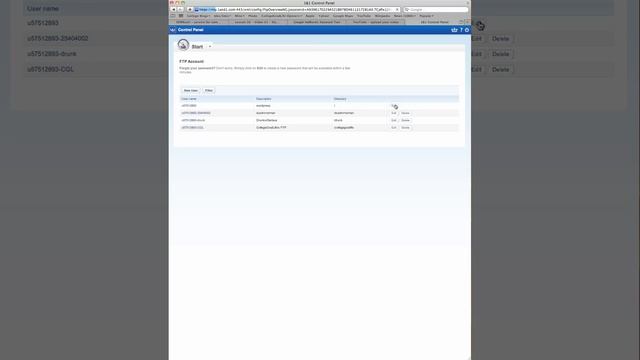Click the power logout icon in header
Viewport: 640px width, 360px height.
tap(467, 30)
